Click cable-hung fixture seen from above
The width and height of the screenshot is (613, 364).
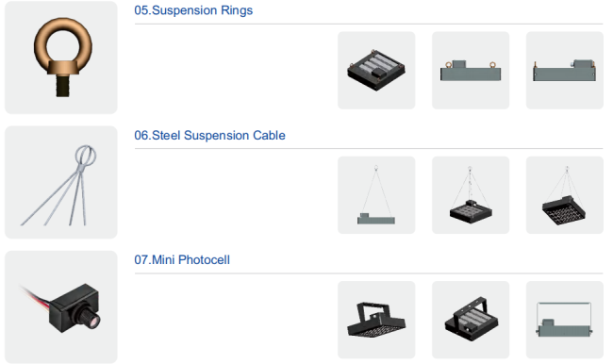click(471, 195)
